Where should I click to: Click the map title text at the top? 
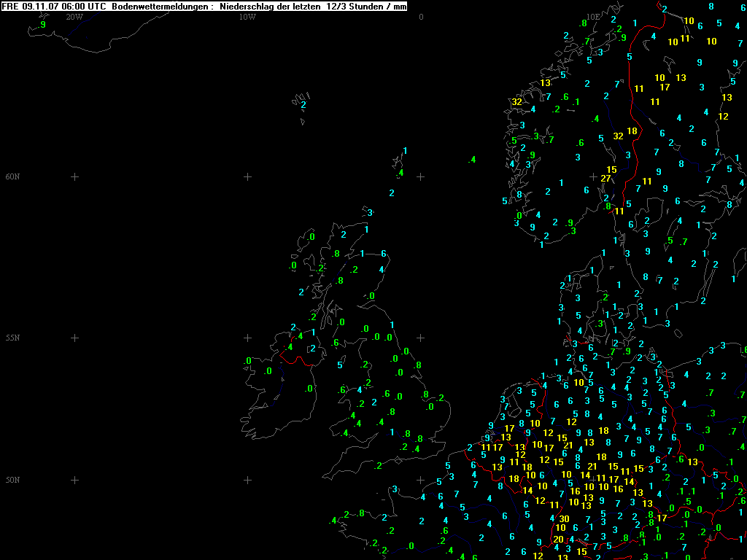204,6
